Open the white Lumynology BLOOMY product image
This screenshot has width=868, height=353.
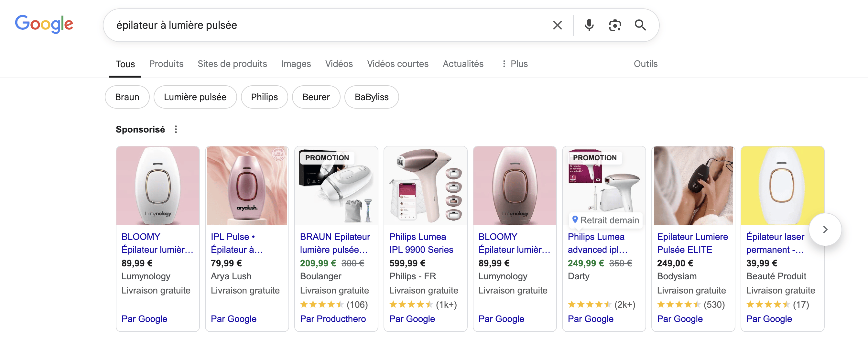[158, 186]
